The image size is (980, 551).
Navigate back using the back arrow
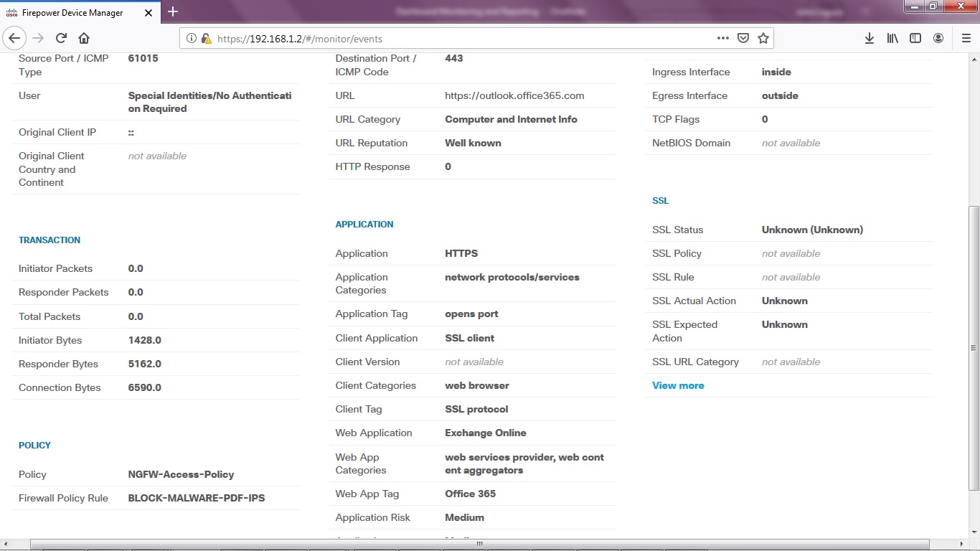[x=14, y=38]
